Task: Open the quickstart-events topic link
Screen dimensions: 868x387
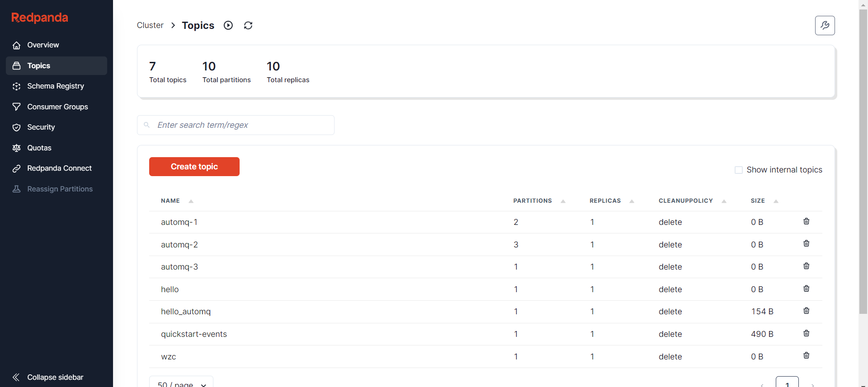Action: pos(194,334)
